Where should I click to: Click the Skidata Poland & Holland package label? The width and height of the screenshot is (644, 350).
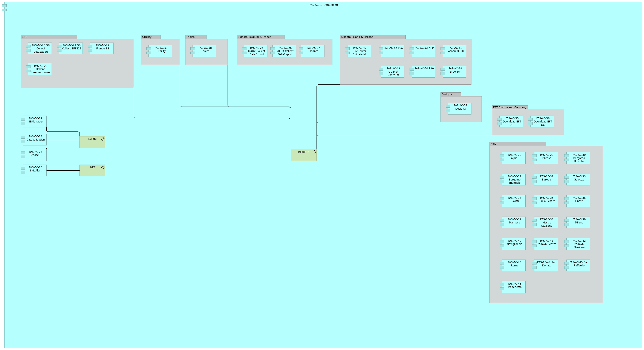(357, 37)
